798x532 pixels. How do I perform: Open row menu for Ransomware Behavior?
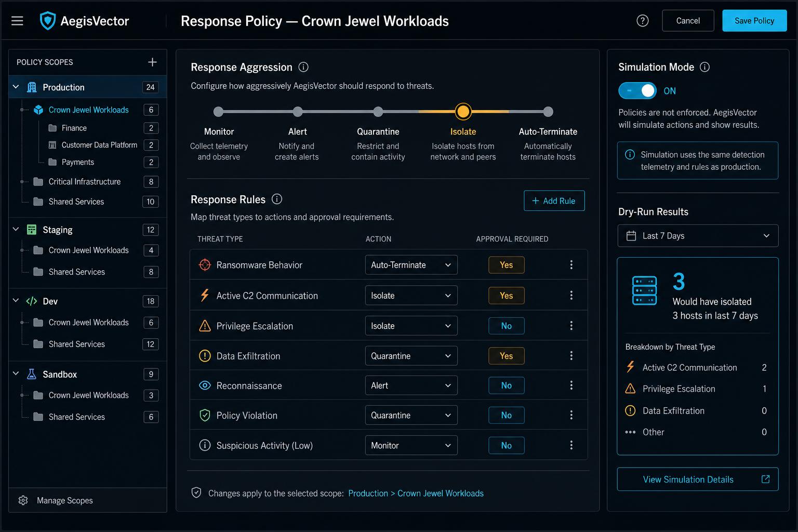(x=571, y=265)
